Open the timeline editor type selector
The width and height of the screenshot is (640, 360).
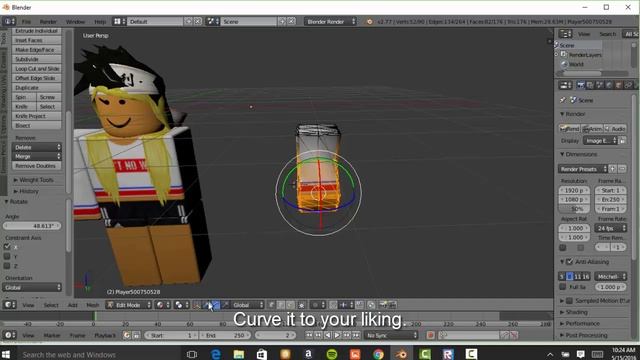pos(9,335)
